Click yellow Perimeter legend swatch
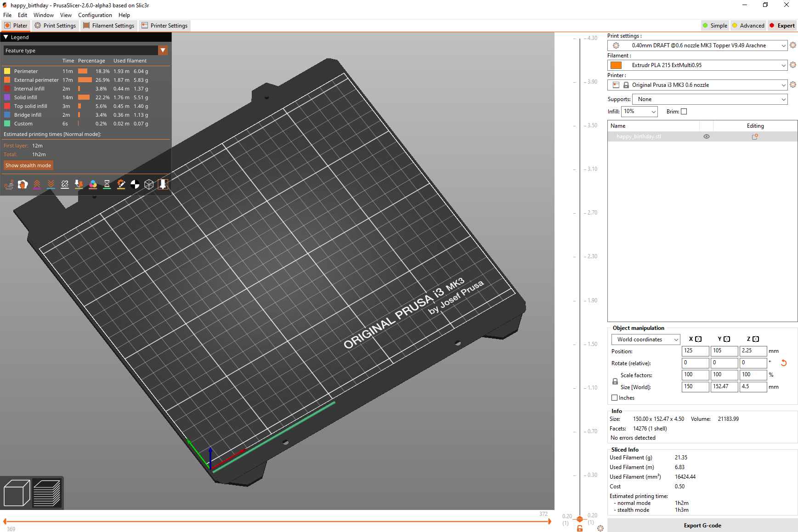The width and height of the screenshot is (798, 532). pos(7,71)
